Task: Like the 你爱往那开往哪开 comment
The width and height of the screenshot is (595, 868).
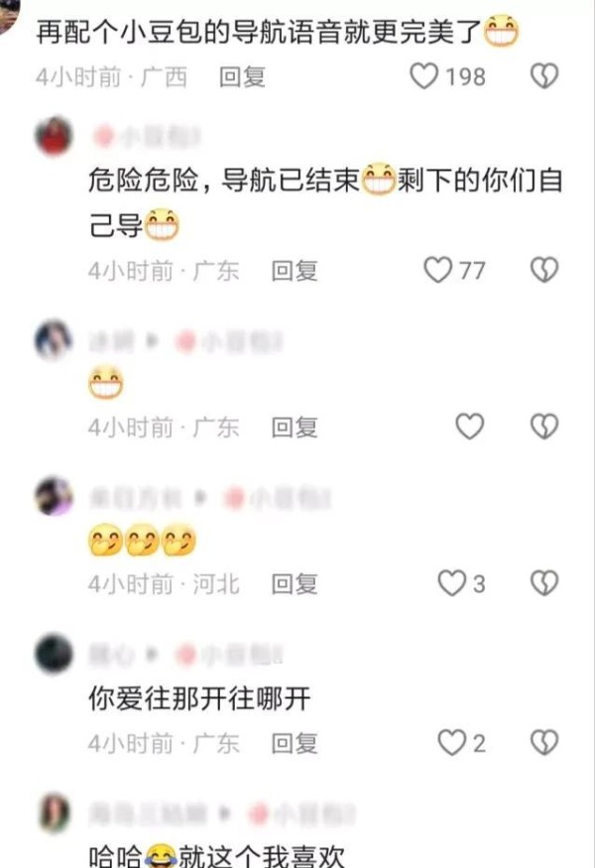Action: (x=451, y=742)
